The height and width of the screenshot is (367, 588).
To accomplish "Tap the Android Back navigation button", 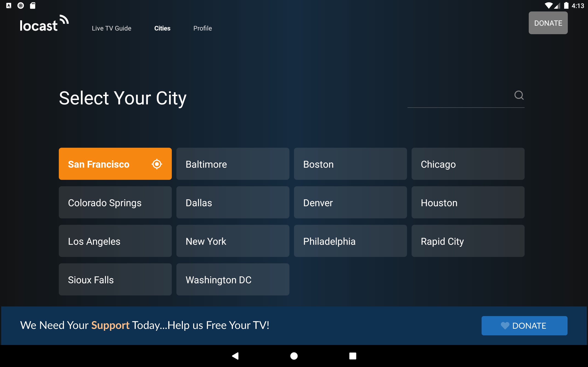I will (235, 356).
